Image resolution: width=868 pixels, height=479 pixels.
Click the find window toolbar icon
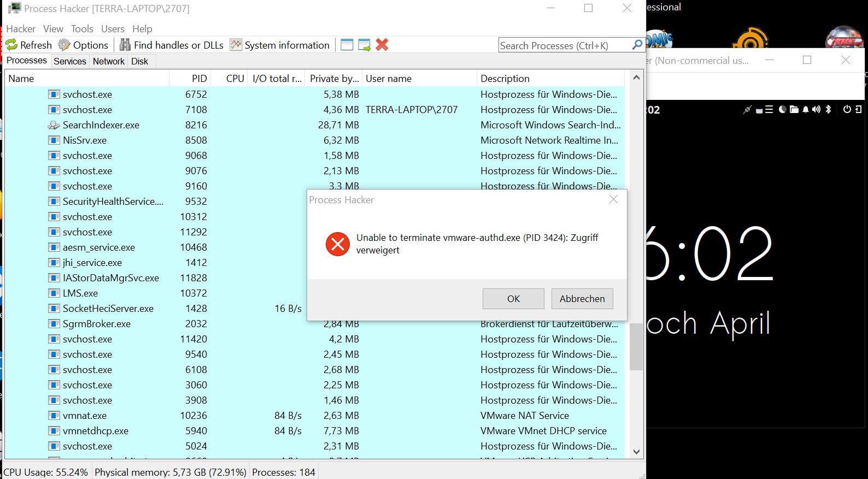(x=347, y=45)
